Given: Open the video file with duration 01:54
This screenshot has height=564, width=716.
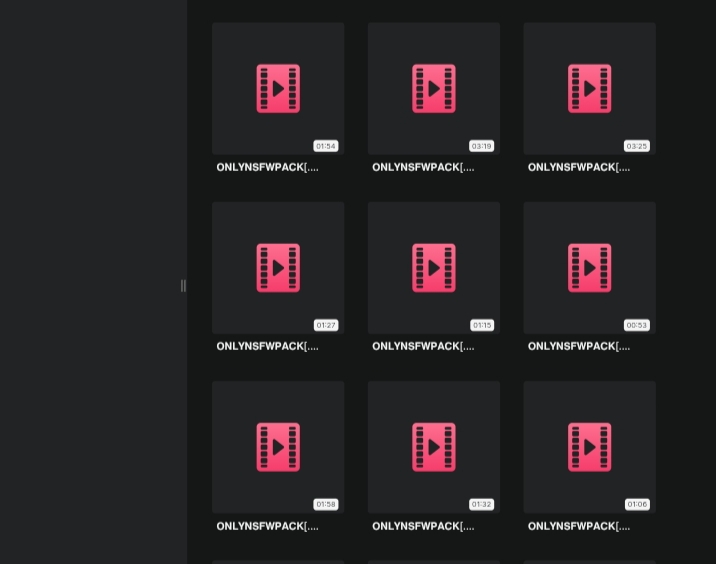Looking at the screenshot, I should tap(278, 89).
